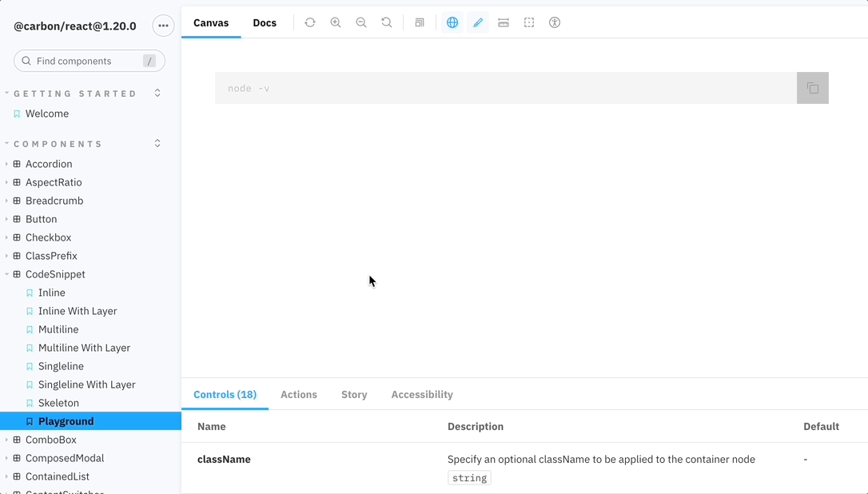Screen dimensions: 868x494
Task: Click the remount component reload icon
Action: (x=310, y=22)
